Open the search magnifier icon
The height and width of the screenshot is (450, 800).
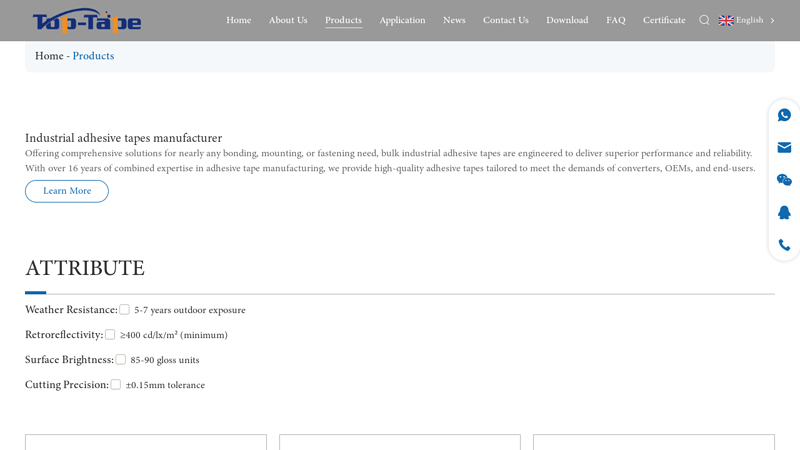point(704,20)
